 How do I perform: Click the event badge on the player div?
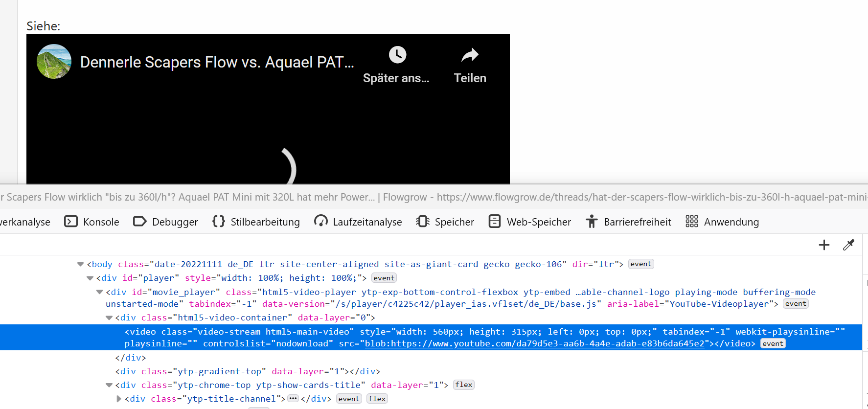(x=384, y=278)
